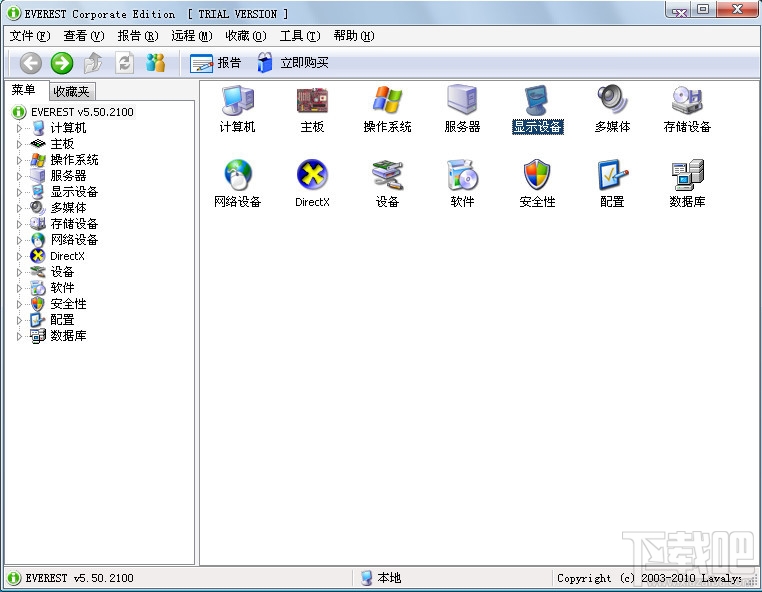Image resolution: width=762 pixels, height=592 pixels.
Task: Select 设备 in the left tree
Action: 62,273
